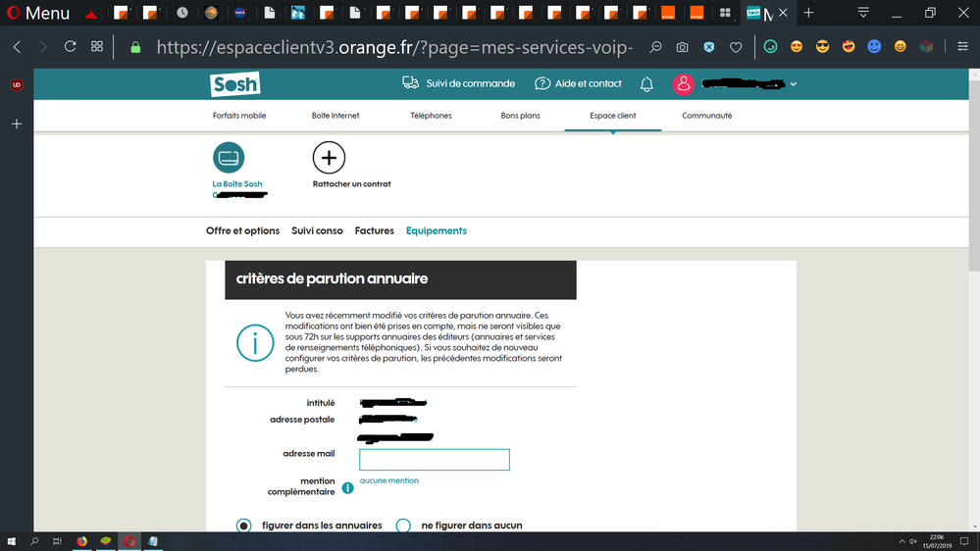
Task: Open Suivi de commande
Action: [x=459, y=83]
